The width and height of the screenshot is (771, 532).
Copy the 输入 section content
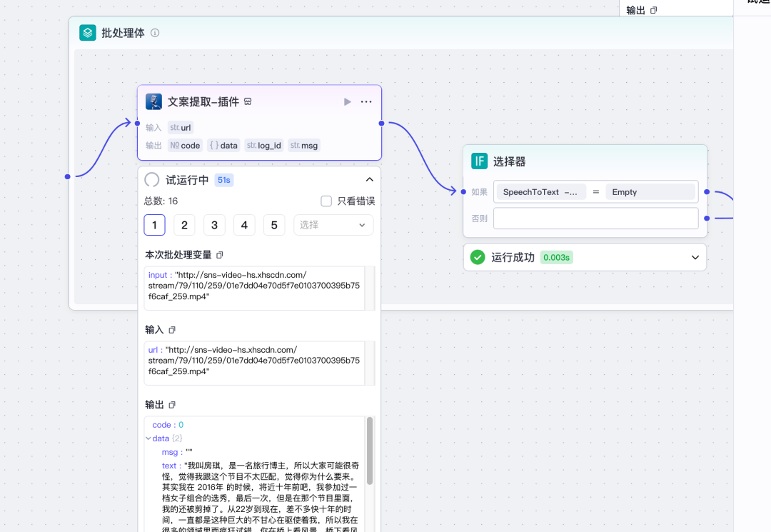171,330
